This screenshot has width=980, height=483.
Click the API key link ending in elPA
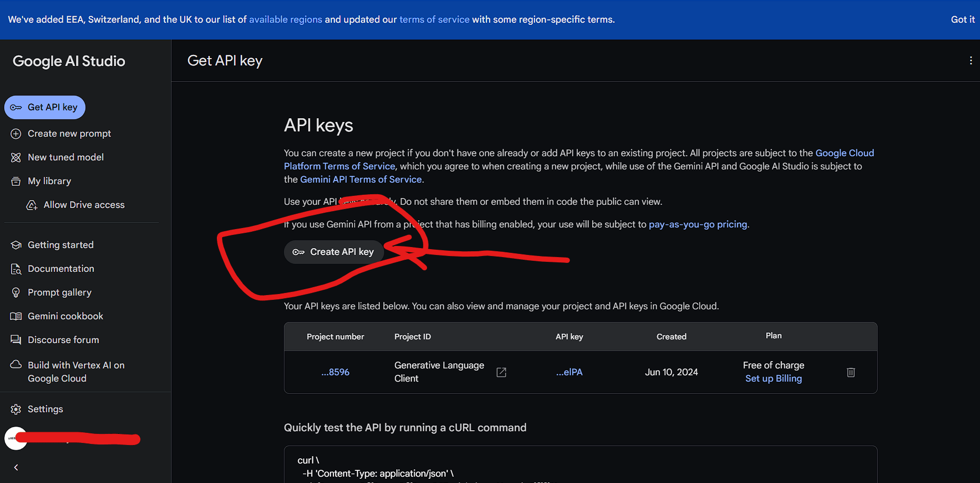click(569, 372)
